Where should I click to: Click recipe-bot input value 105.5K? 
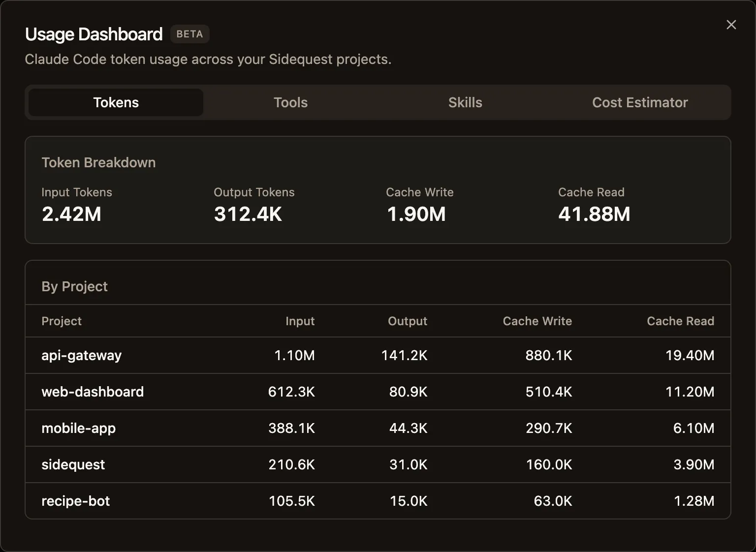click(291, 501)
